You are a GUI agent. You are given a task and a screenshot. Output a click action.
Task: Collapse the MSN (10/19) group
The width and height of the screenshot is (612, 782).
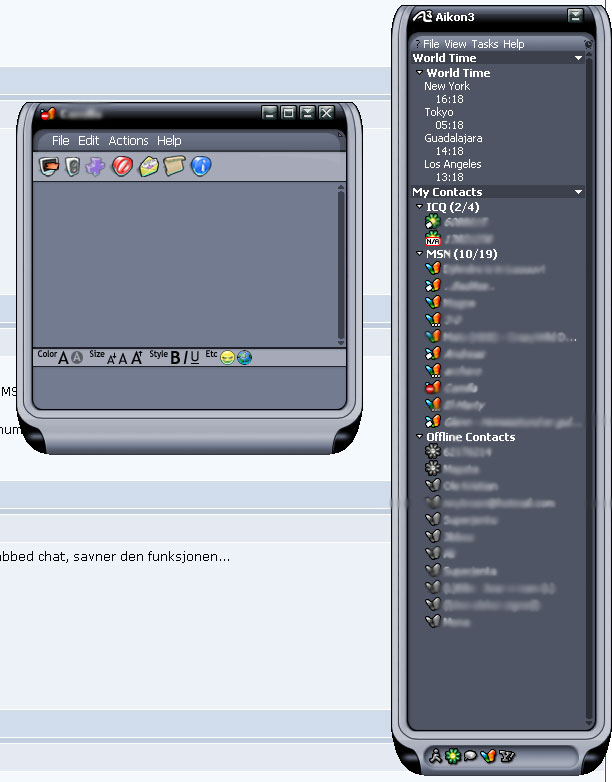pos(419,253)
